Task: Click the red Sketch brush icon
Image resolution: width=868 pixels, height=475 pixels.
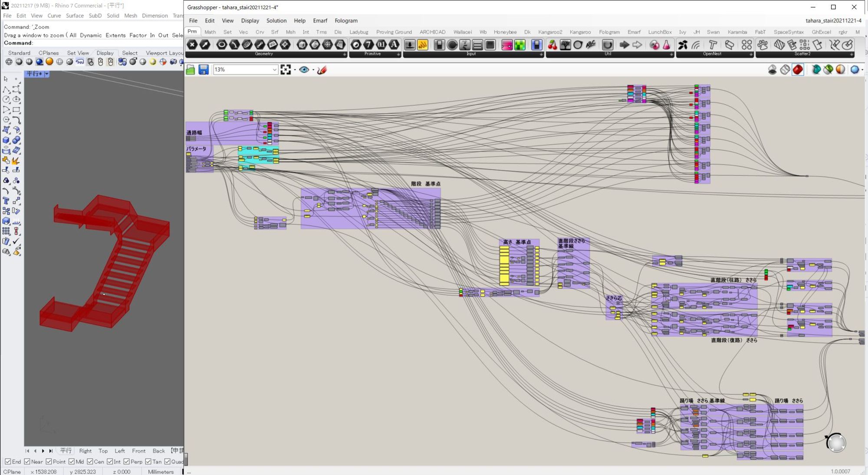Action: pos(322,70)
